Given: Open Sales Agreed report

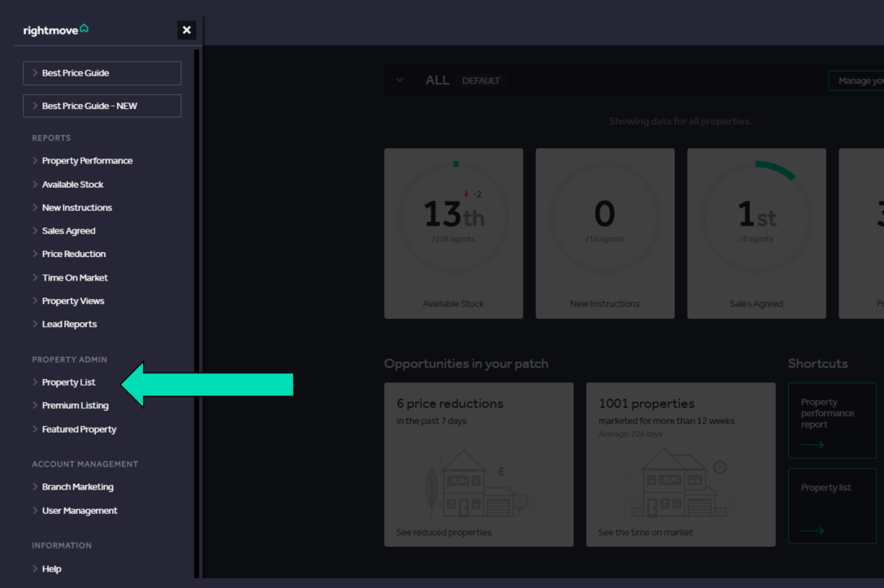Looking at the screenshot, I should [68, 231].
